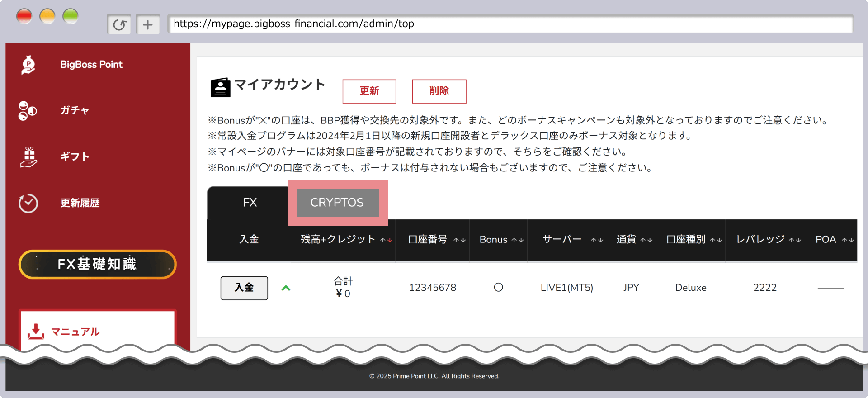Open 更新履歴 clock icon
This screenshot has width=868, height=398.
[x=28, y=203]
